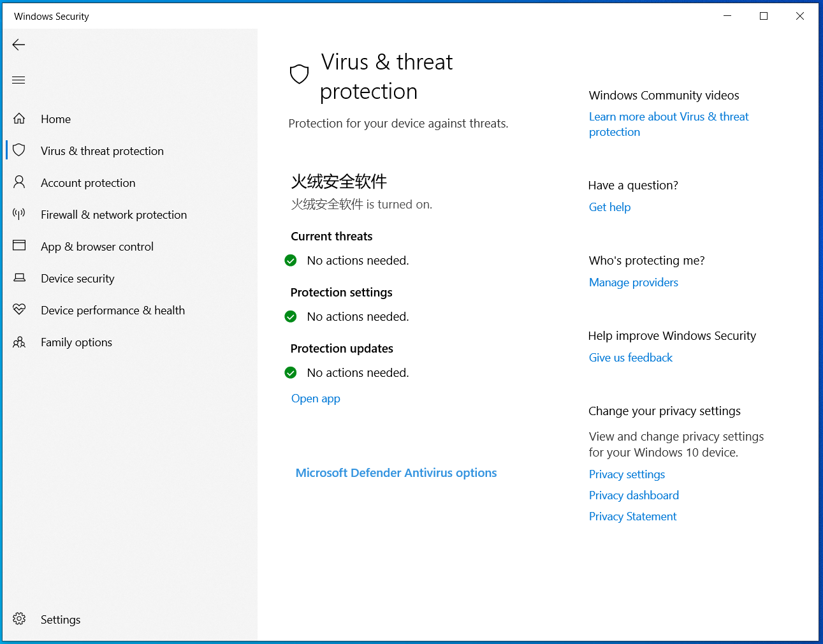Screen dimensions: 823x644
Task: Click Manage providers link
Action: click(x=634, y=282)
